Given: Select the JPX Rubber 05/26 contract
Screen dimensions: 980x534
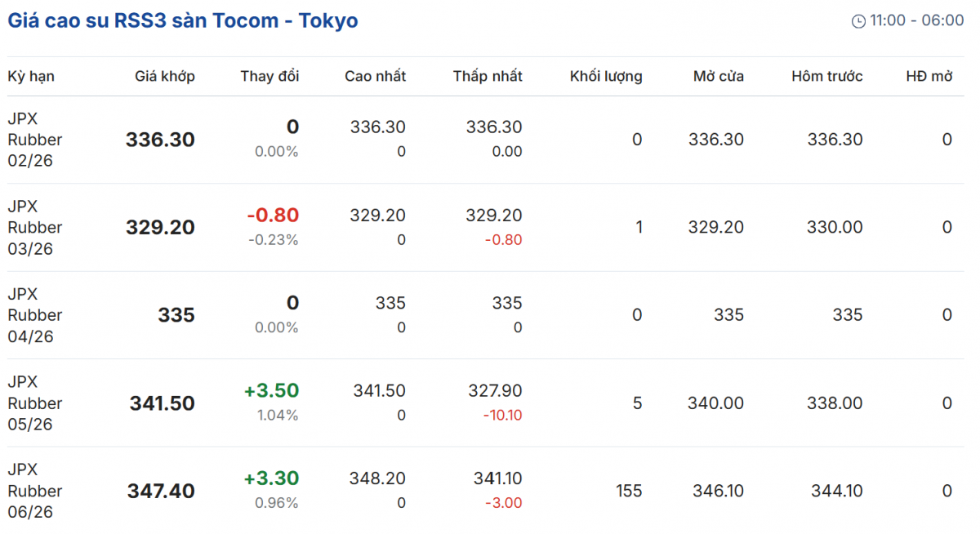Looking at the screenshot, I should coord(35,403).
